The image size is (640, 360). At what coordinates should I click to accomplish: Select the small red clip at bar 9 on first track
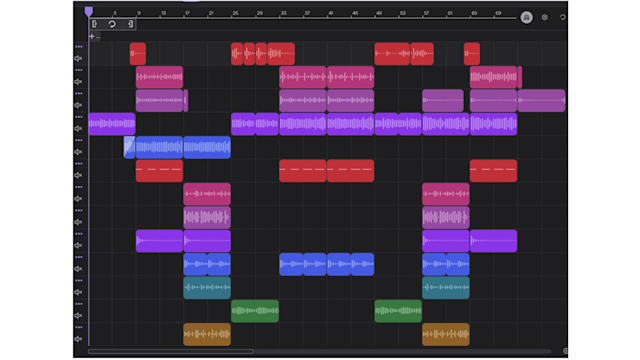coord(138,54)
